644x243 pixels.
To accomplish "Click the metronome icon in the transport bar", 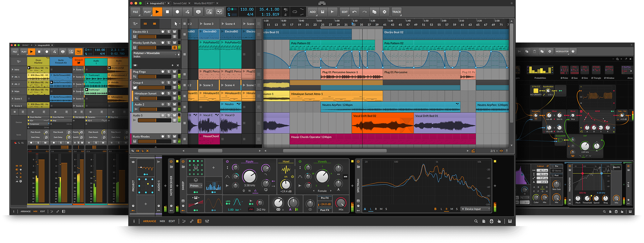I will (285, 15).
